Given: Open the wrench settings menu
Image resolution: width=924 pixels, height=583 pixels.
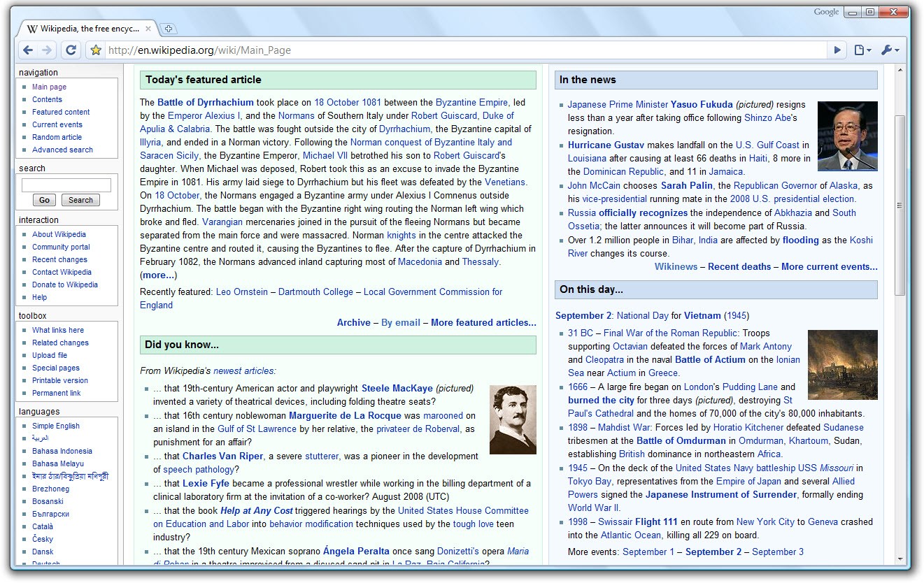Looking at the screenshot, I should (890, 50).
